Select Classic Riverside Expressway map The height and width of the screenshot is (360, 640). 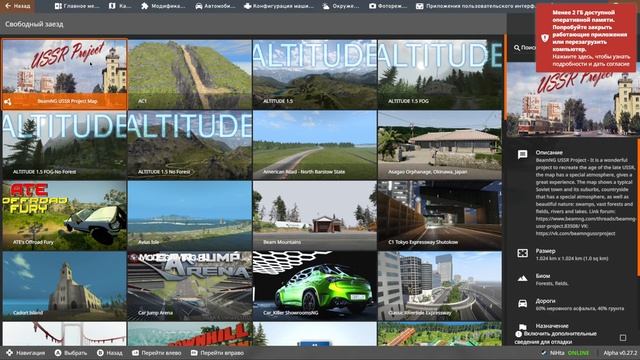click(440, 286)
